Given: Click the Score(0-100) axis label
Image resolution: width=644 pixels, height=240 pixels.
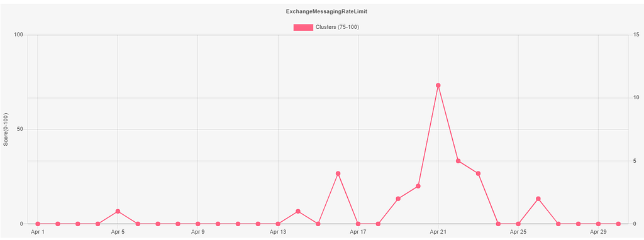Looking at the screenshot, I should (6, 129).
